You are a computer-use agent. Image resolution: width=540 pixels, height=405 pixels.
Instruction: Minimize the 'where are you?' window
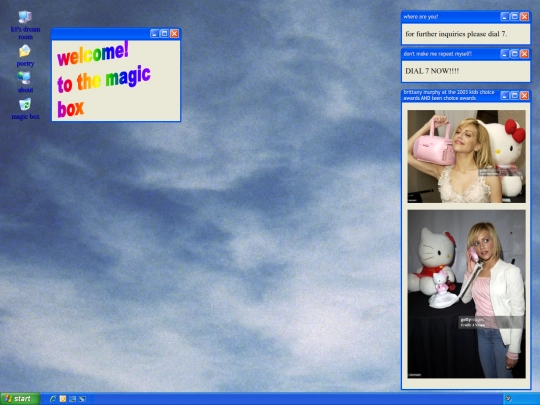coord(505,17)
